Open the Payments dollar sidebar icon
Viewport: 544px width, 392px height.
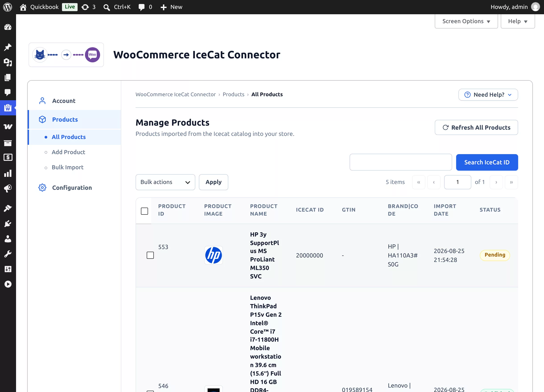point(8,157)
